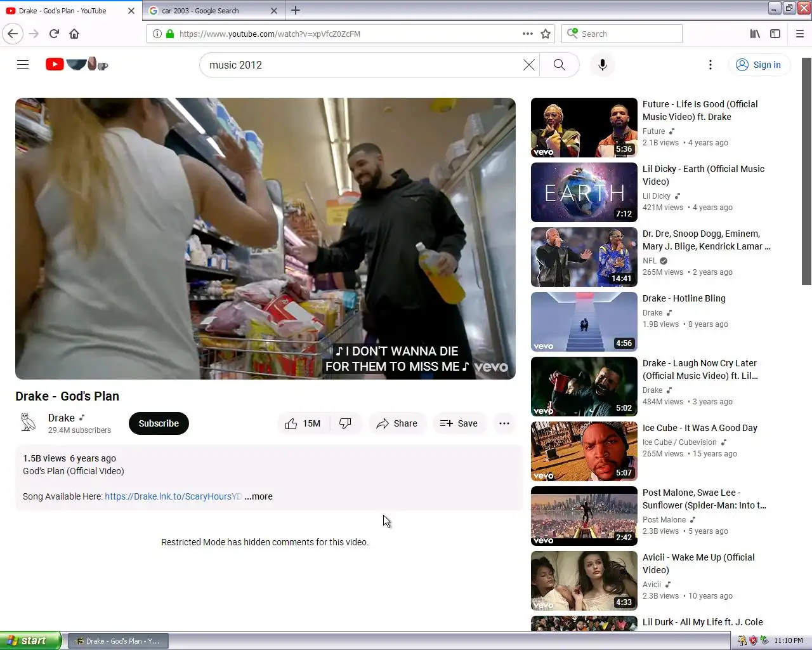The height and width of the screenshot is (650, 812).
Task: Subscribe to the Drake channel
Action: pos(159,423)
